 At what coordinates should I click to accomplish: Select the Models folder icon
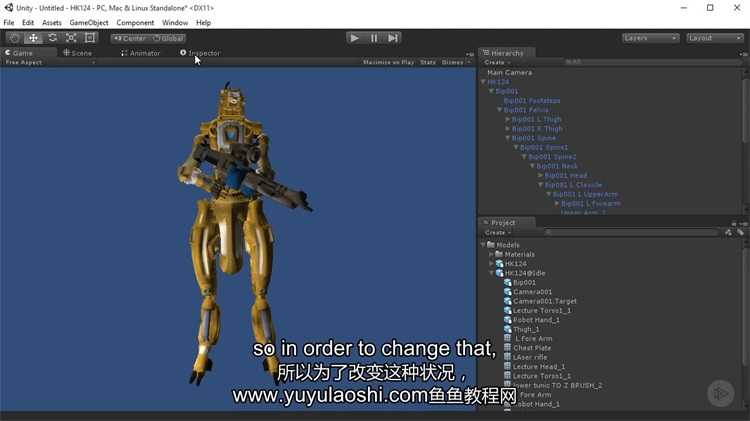(x=491, y=244)
